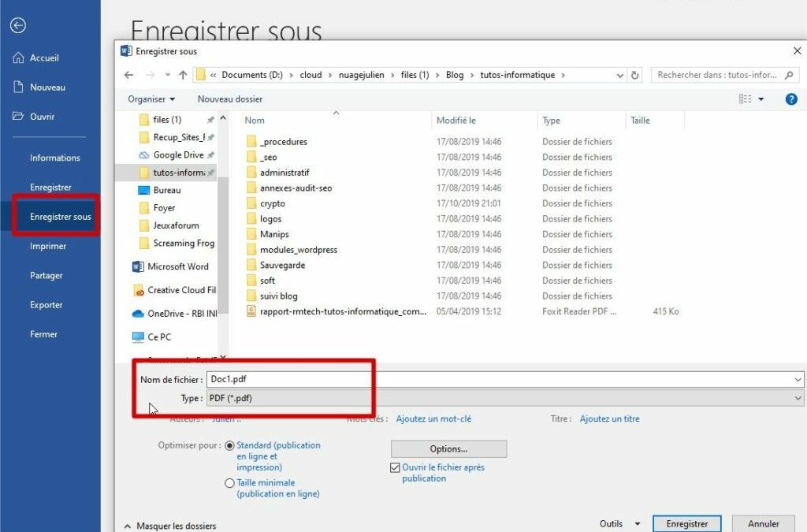Expand the Organiser menu
The height and width of the screenshot is (532, 807).
[151, 99]
